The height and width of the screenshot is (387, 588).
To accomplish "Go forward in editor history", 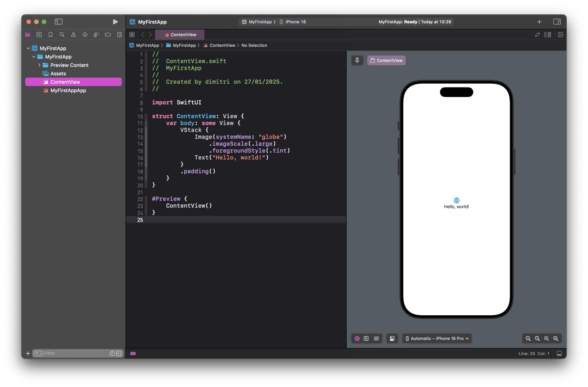I will [150, 35].
